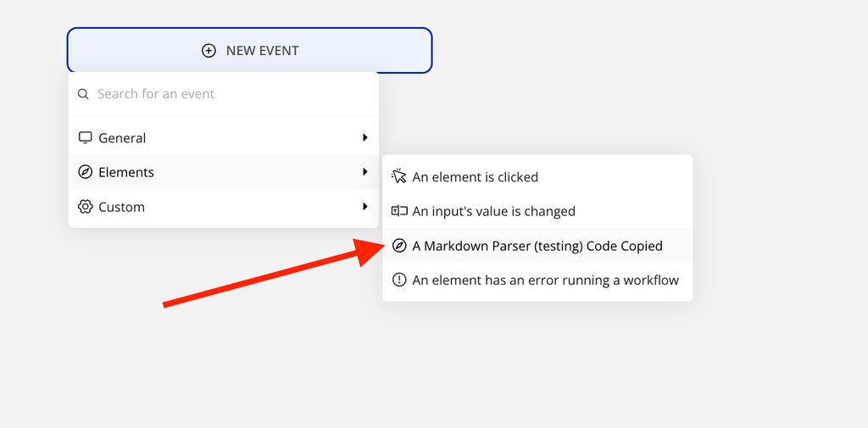
Task: Click the cursor icon for element clicked
Action: [x=399, y=176]
